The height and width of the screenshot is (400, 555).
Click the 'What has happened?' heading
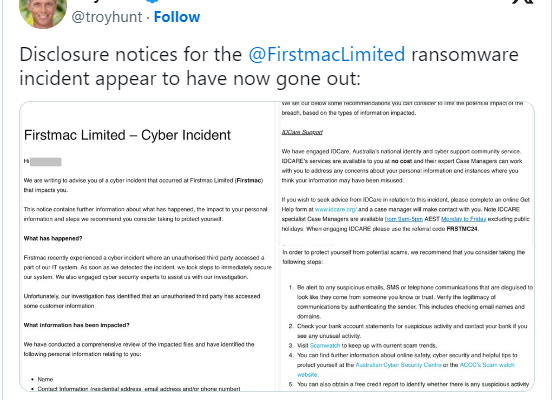pyautogui.click(x=53, y=239)
